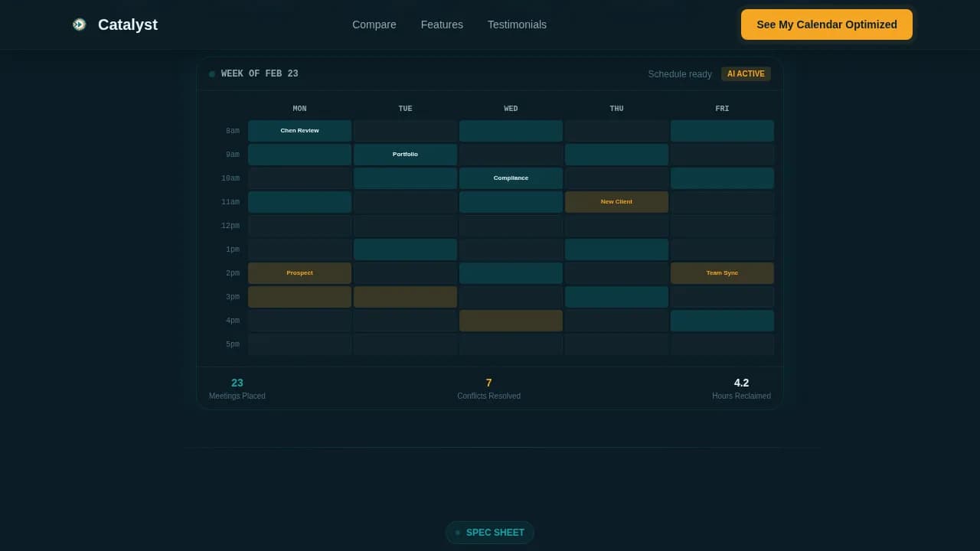Select the Portfolio meeting block
Viewport: 980px width, 551px height.
point(405,155)
